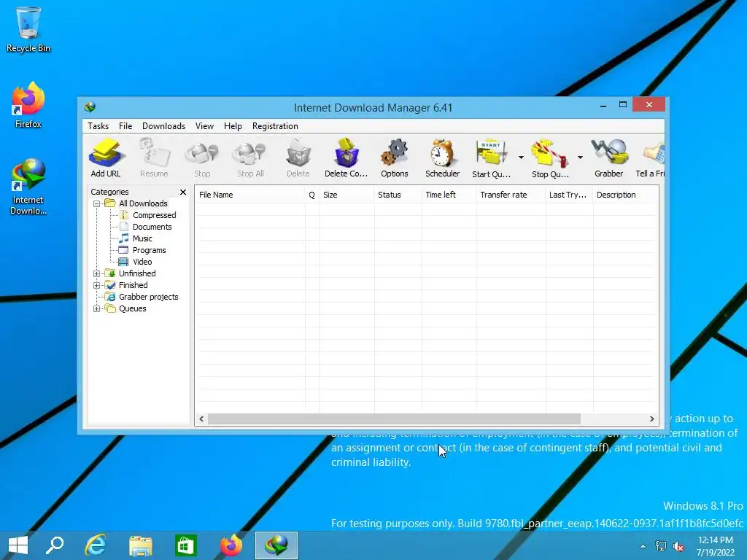Image resolution: width=747 pixels, height=560 pixels.
Task: Open the Registration menu
Action: tap(275, 126)
